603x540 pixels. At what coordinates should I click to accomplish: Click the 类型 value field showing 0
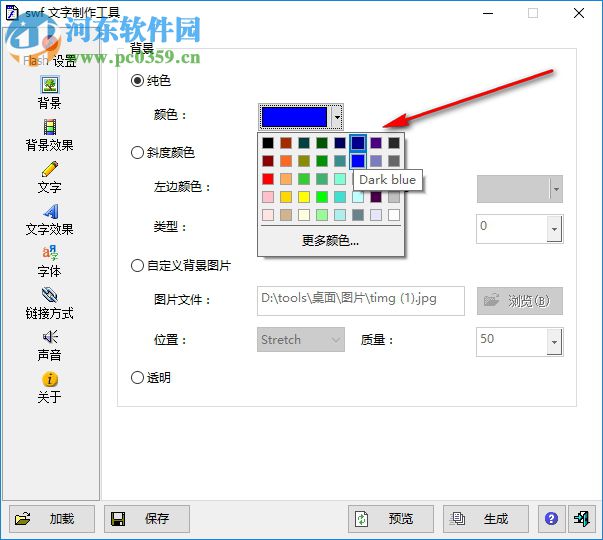tap(512, 229)
